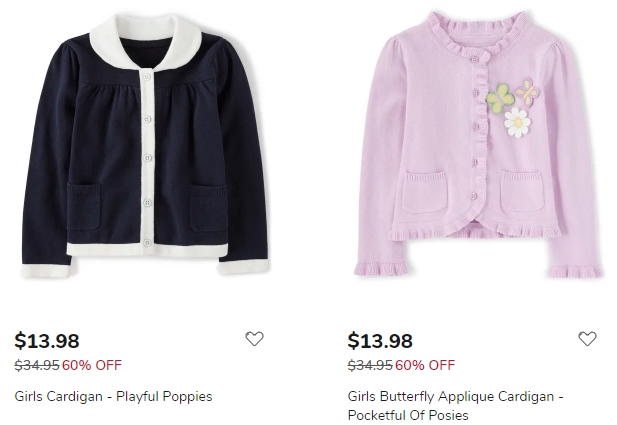Open the lilac butterfly cardigan product image
Screen dimensions: 617x425
[x=478, y=145]
